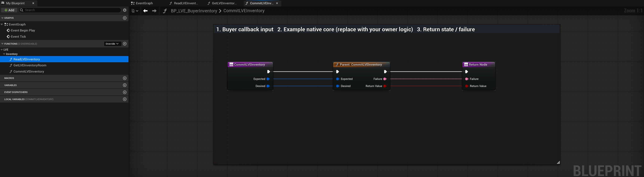Collapse the FUNCTIONS section
Screen dimensions: 644x177
pyautogui.click(x=2, y=44)
